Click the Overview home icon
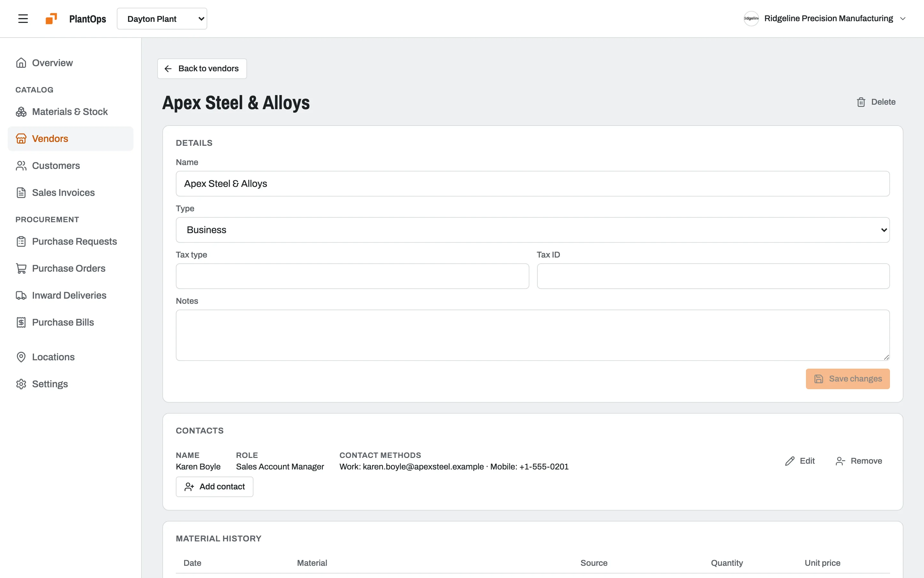Viewport: 924px width, 578px height. coord(21,63)
